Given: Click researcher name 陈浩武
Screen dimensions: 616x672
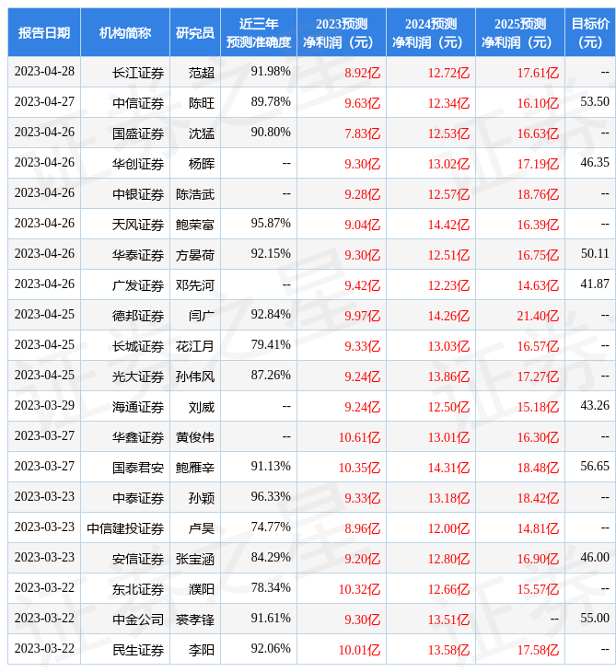Looking at the screenshot, I should coord(195,194).
